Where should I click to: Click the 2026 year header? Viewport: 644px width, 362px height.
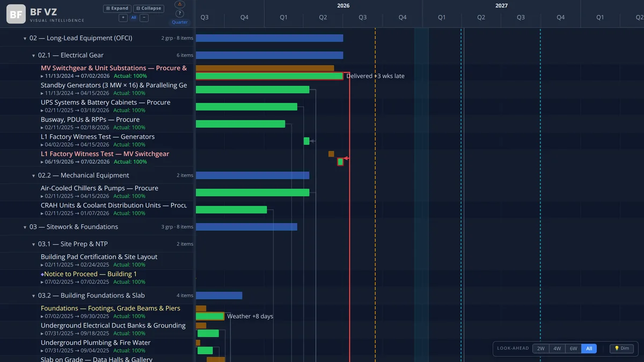point(343,5)
